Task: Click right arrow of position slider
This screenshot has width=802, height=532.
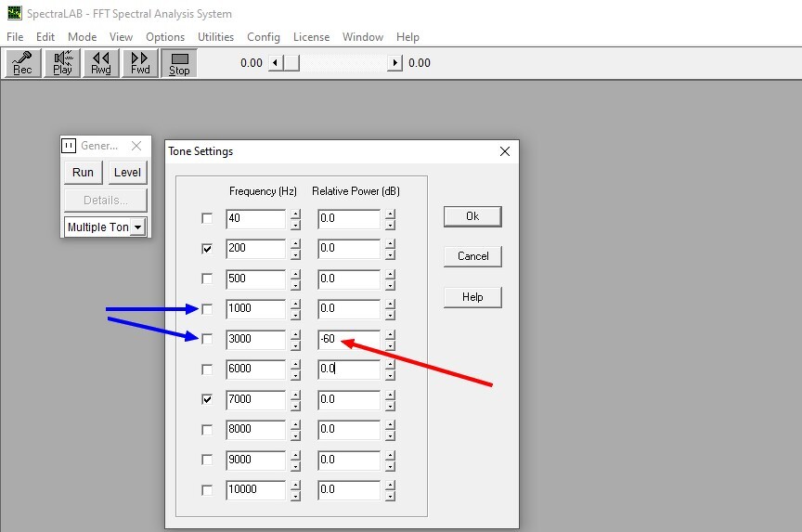Action: pyautogui.click(x=395, y=63)
